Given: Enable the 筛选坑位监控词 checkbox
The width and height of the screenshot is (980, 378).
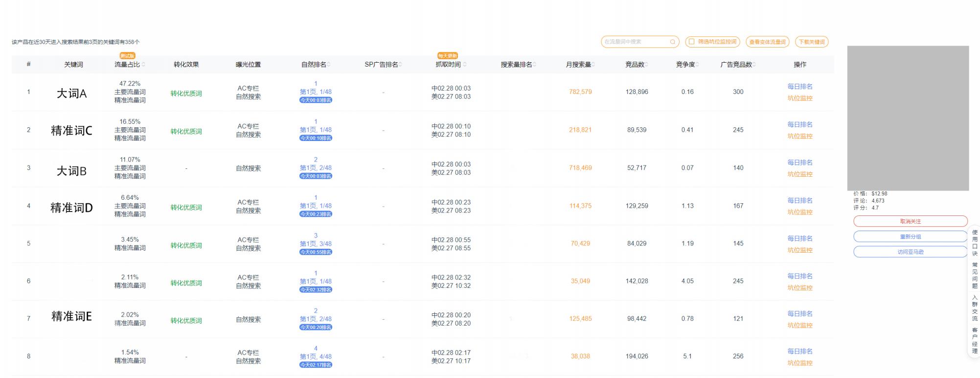Looking at the screenshot, I should 691,42.
